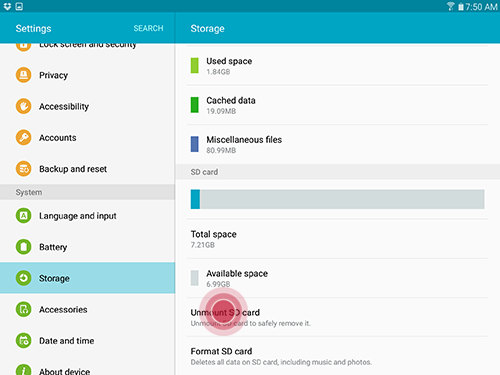This screenshot has width=500, height=375.
Task: Open Date and time settings
Action: click(x=87, y=340)
